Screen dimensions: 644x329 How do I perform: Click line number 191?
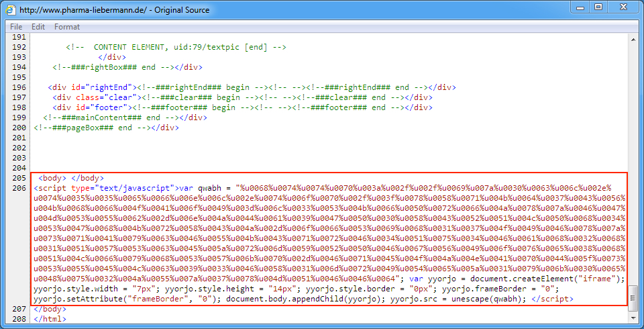tap(19, 37)
